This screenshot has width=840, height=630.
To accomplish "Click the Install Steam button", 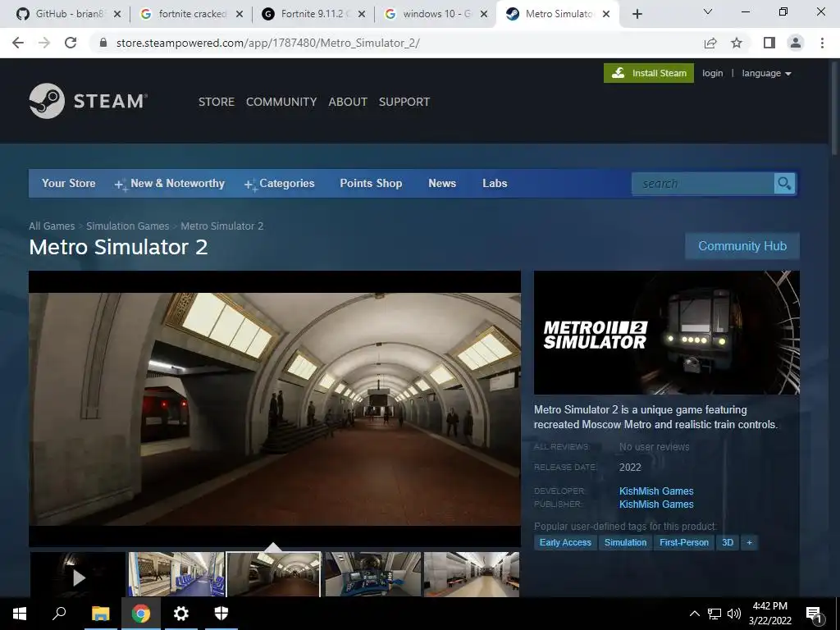I will click(649, 73).
